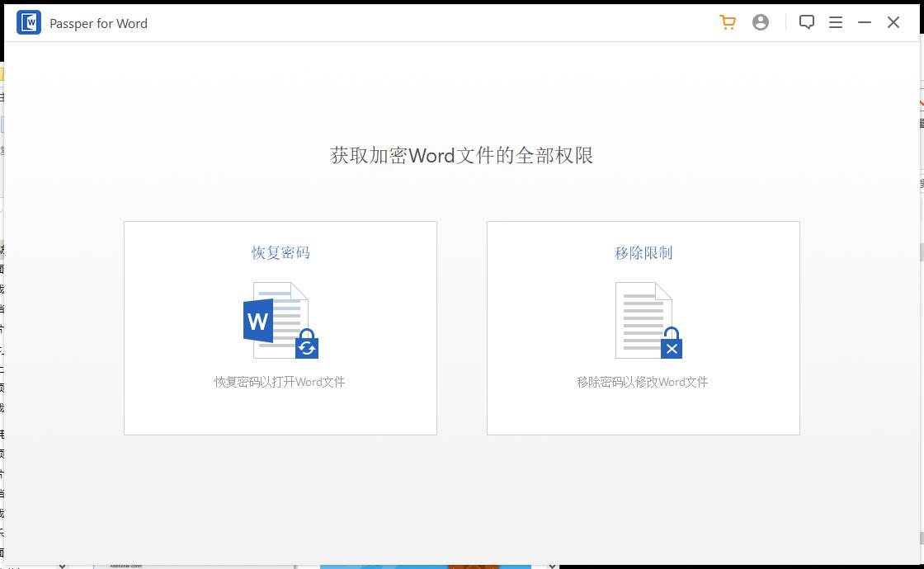Click the Word document recover-lock icon
924x569 pixels.
[280, 321]
